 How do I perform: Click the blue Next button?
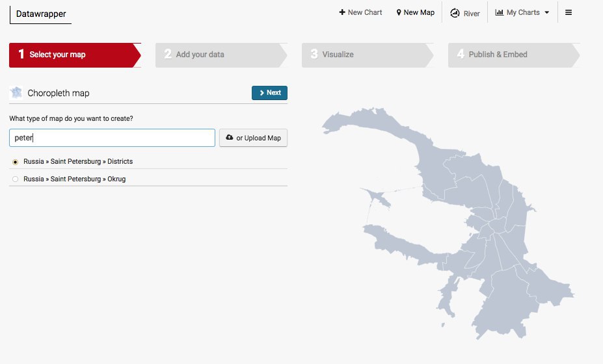[x=269, y=93]
